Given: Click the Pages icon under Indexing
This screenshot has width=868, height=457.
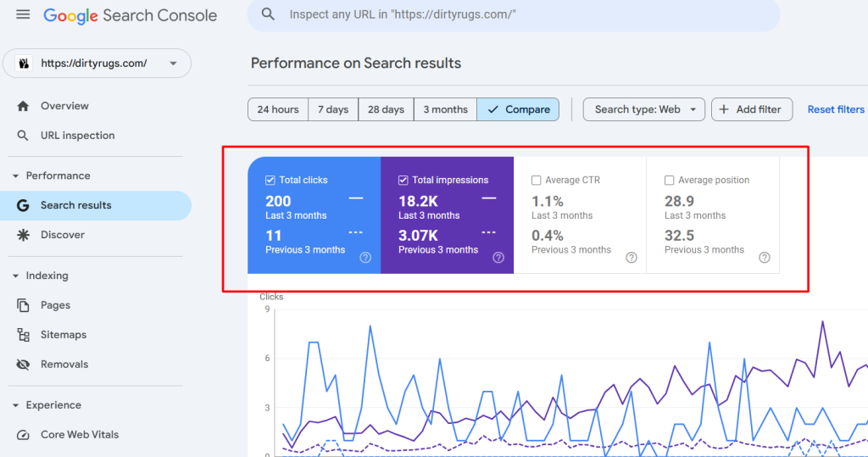Looking at the screenshot, I should [24, 305].
